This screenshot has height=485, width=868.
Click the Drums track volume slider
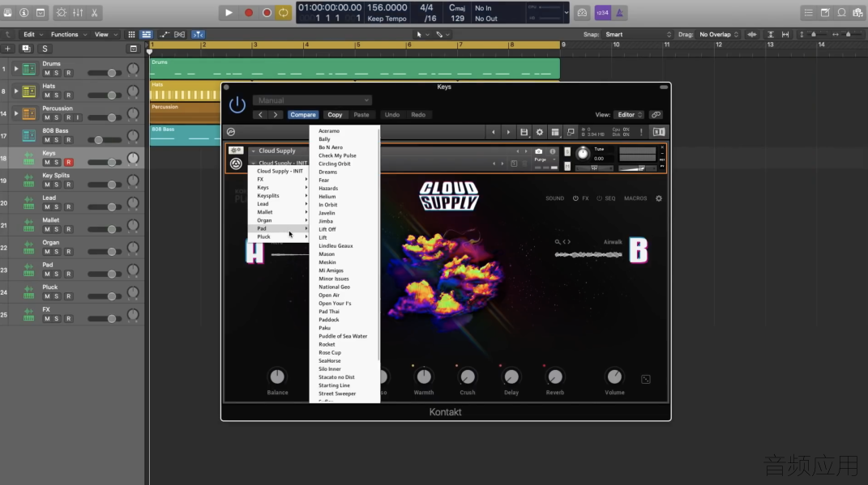(x=104, y=73)
